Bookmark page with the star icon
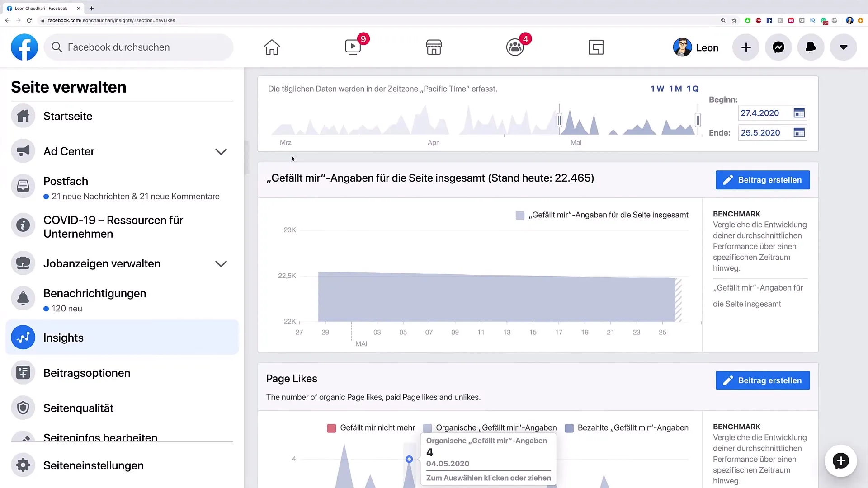The image size is (868, 488). pos(734,20)
